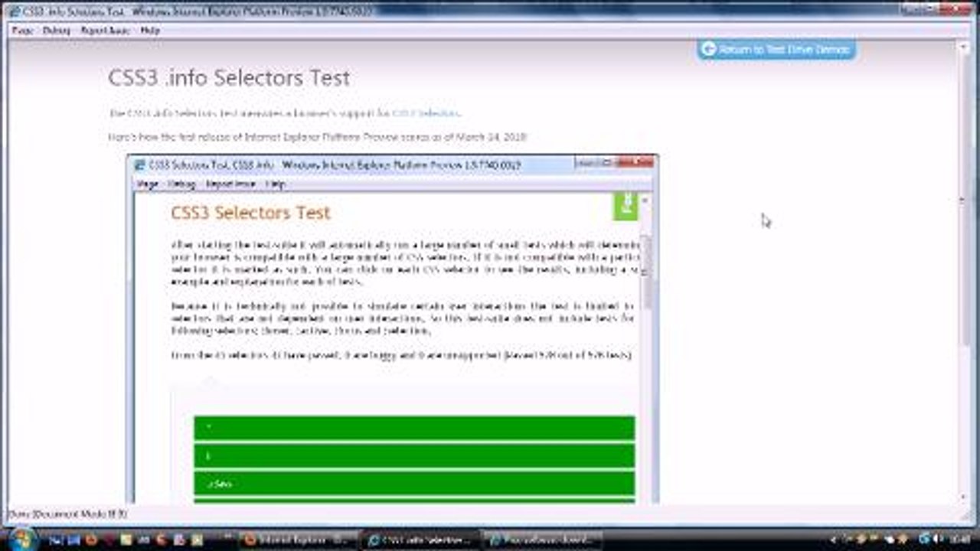The image size is (980, 551).
Task: Click the Internet Explorer icon in the title bar
Action: (x=15, y=11)
